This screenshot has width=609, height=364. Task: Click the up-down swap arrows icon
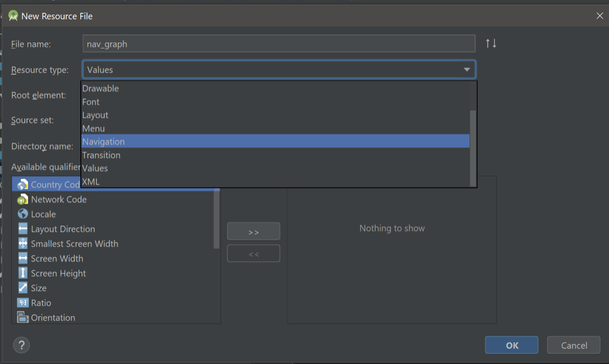click(x=491, y=43)
